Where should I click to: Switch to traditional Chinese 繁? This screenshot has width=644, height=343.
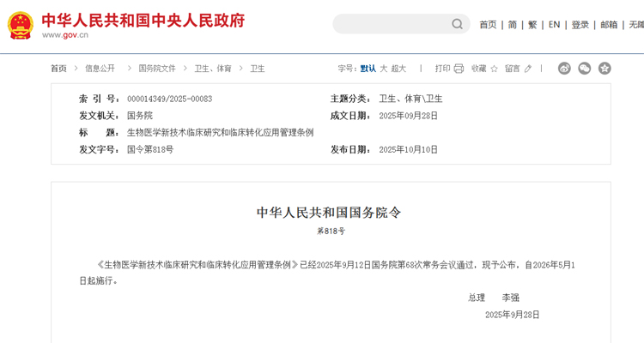(532, 25)
